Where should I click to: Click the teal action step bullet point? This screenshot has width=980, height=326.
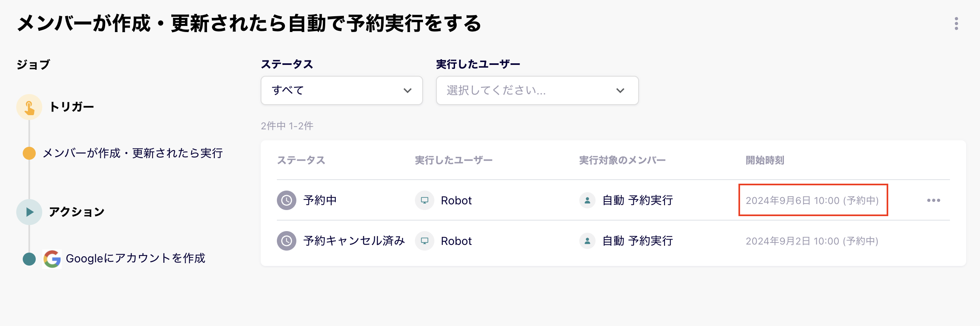[29, 258]
